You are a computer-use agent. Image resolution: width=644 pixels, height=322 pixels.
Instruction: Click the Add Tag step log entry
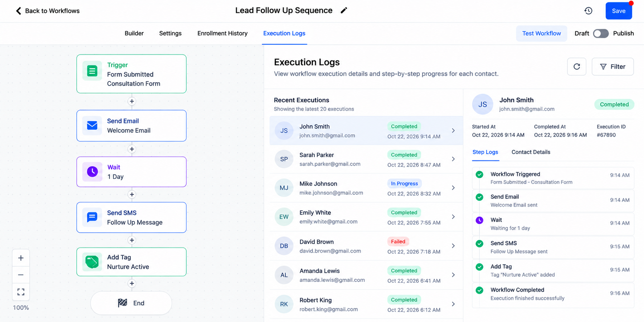pos(553,270)
